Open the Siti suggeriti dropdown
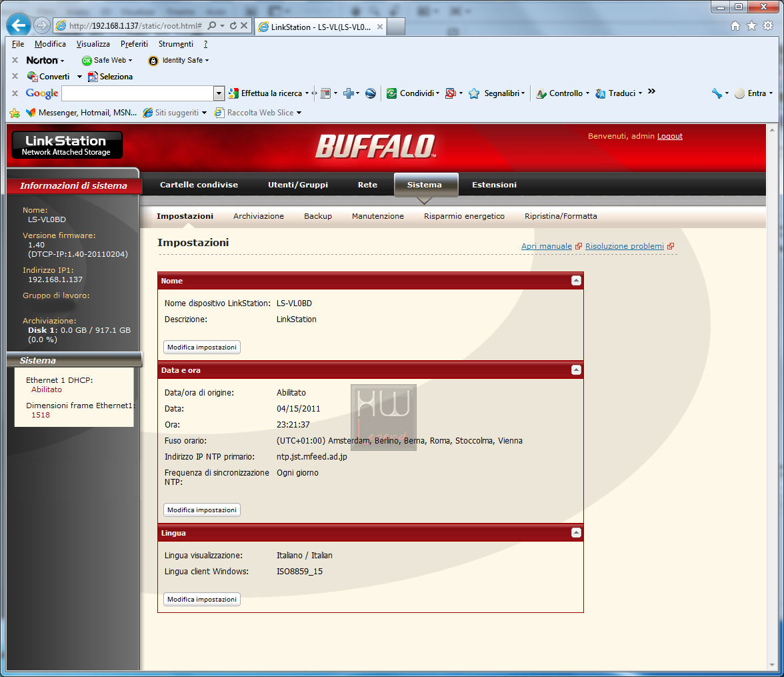This screenshot has width=784, height=677. pyautogui.click(x=204, y=113)
